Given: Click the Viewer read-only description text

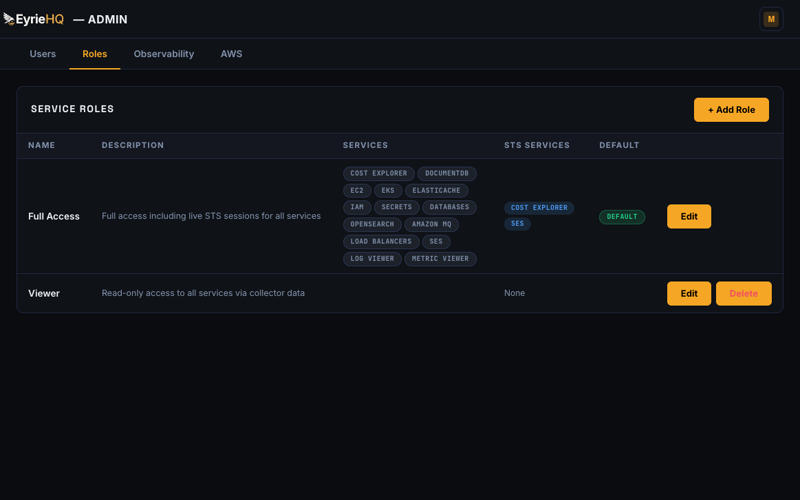Looking at the screenshot, I should 203,293.
